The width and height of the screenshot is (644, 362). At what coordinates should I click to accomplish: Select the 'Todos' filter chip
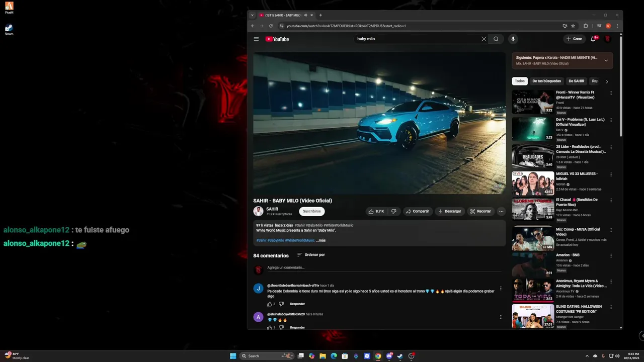pyautogui.click(x=520, y=81)
